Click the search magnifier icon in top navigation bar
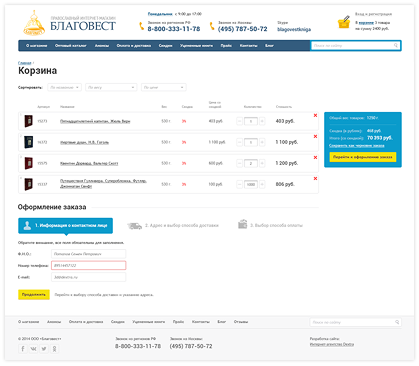419x366 pixels. click(396, 45)
